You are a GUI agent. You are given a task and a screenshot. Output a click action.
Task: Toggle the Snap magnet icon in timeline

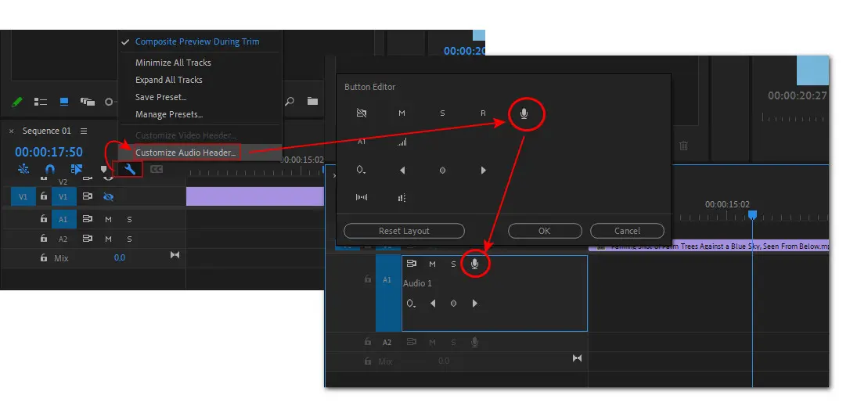50,169
